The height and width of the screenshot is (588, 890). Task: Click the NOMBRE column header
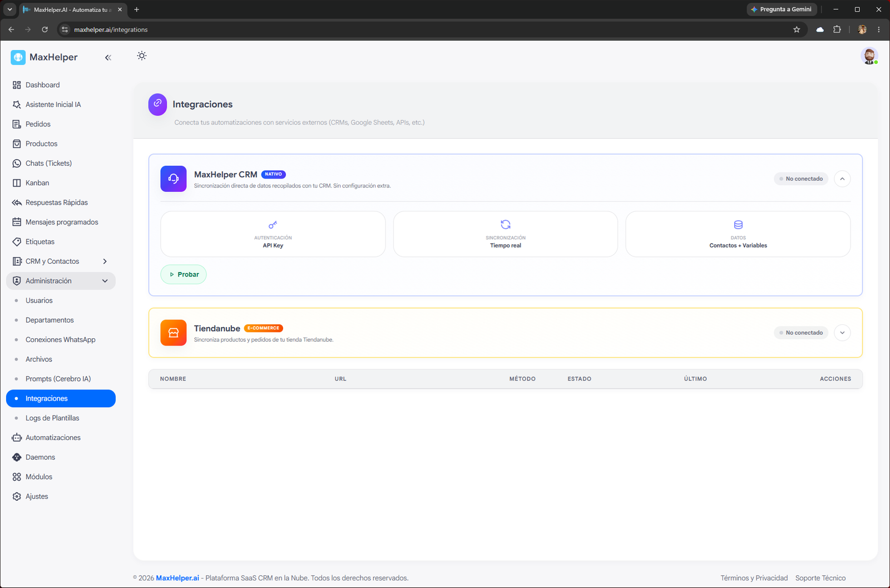(173, 379)
